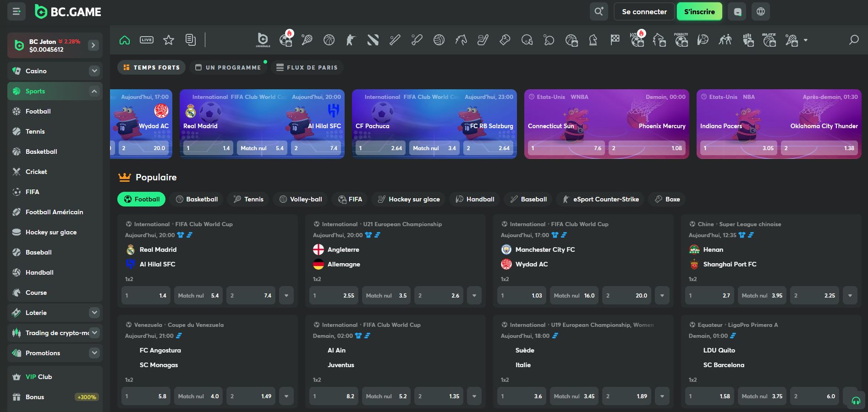868x412 pixels.
Task: Open Counter-Strike shooter icon
Action: [x=351, y=40]
